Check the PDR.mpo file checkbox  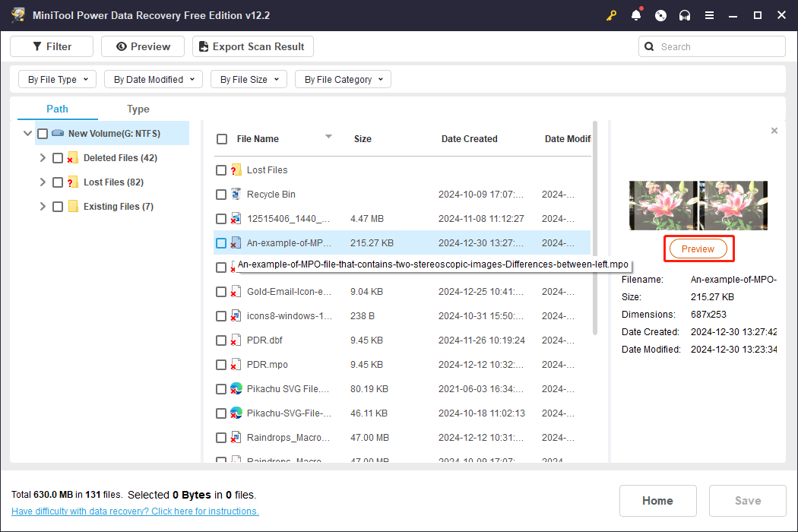coord(221,365)
